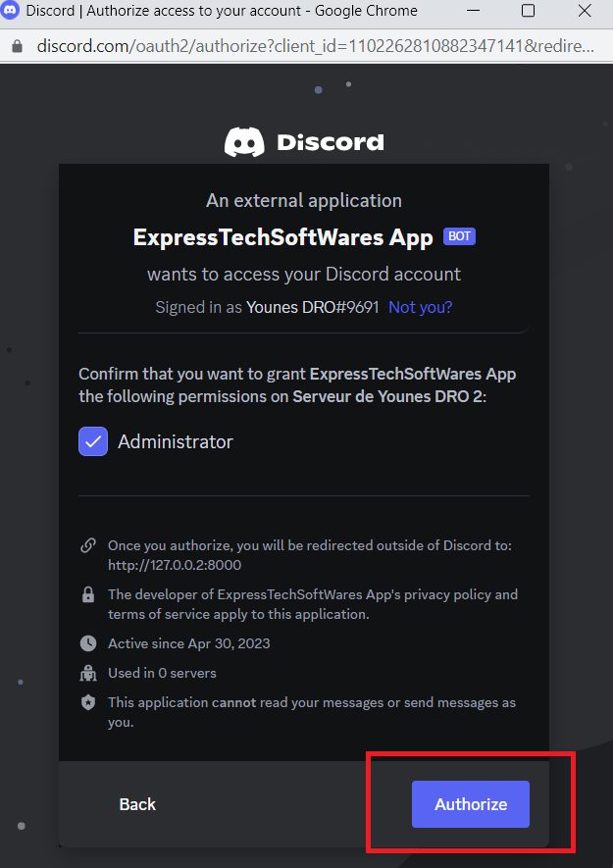Click the clock icon next to Active since

[88, 643]
